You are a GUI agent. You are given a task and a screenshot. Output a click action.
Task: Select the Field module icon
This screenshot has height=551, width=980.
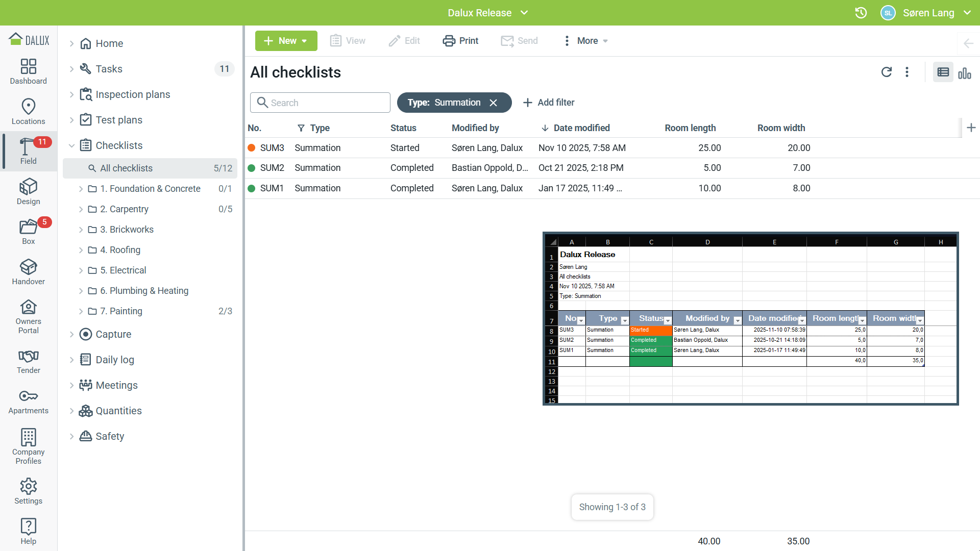point(29,151)
